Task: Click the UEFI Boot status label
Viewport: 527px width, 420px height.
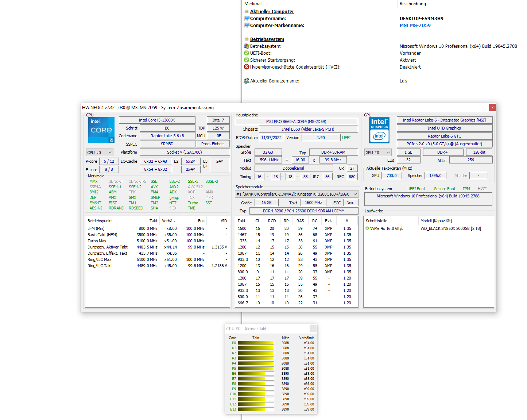Action: [416, 189]
